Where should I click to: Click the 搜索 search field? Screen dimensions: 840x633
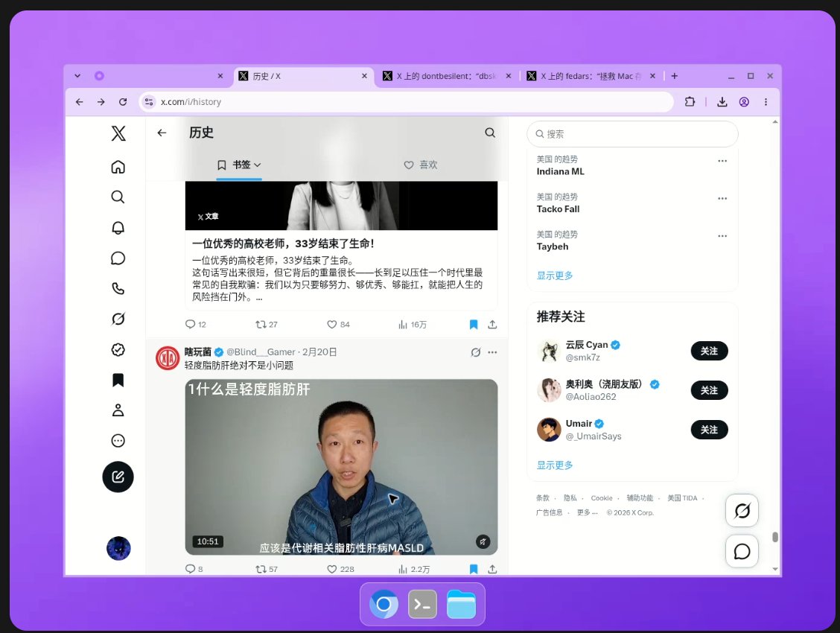click(632, 134)
